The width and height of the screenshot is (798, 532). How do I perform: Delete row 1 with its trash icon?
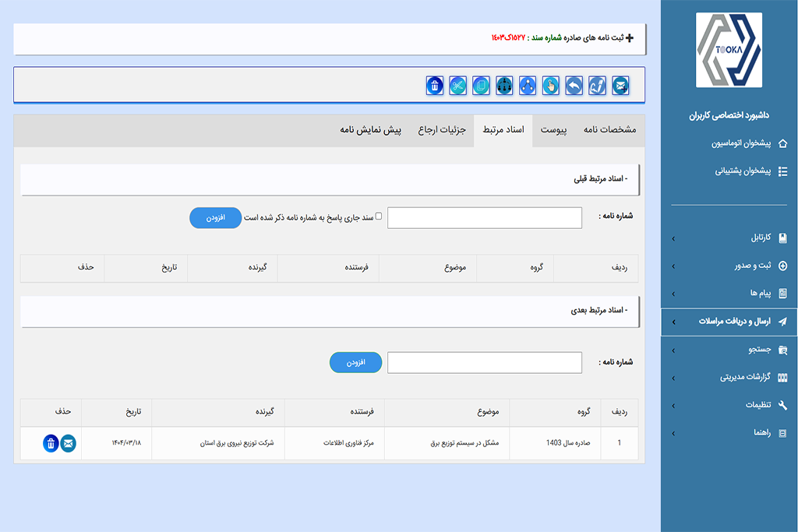click(x=51, y=444)
